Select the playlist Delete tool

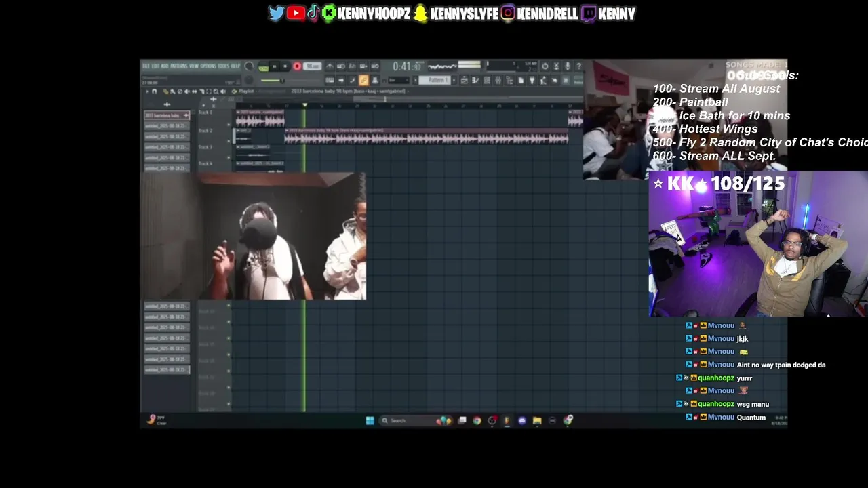click(180, 91)
